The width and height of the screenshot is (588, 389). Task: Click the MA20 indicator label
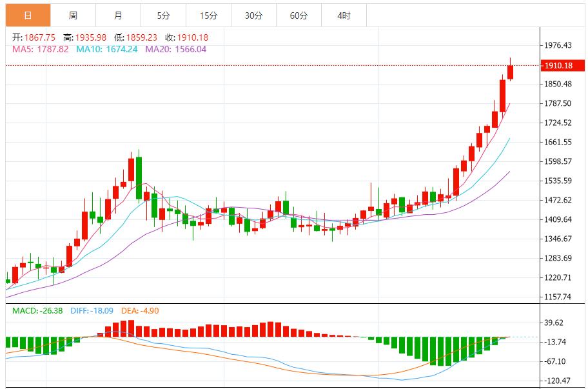coord(175,49)
